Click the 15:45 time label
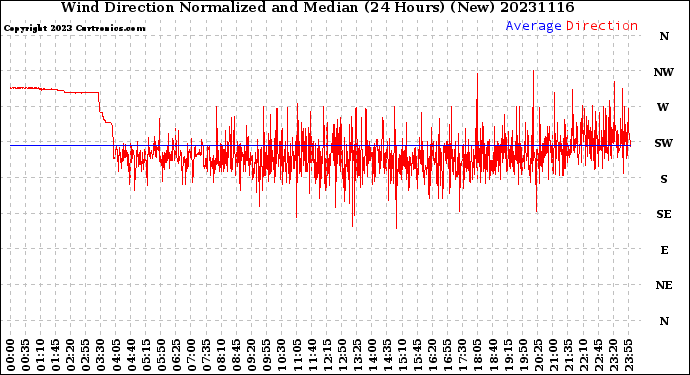 (x=418, y=355)
